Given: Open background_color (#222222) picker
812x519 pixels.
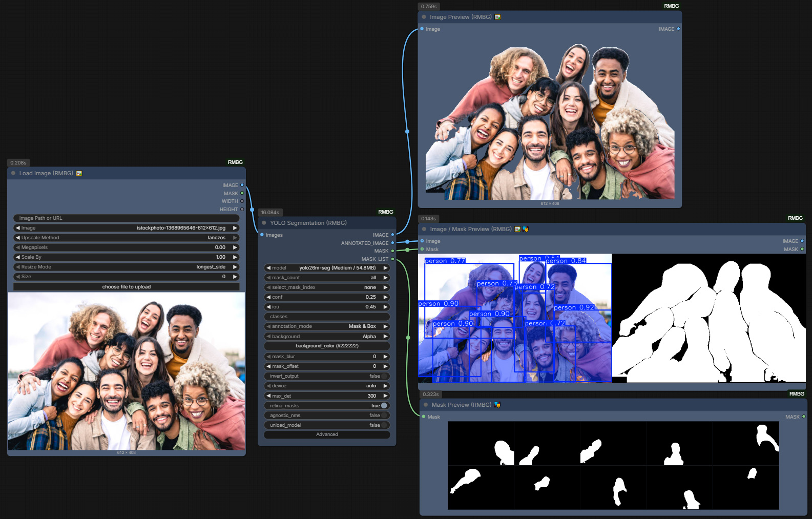Looking at the screenshot, I should [327, 346].
